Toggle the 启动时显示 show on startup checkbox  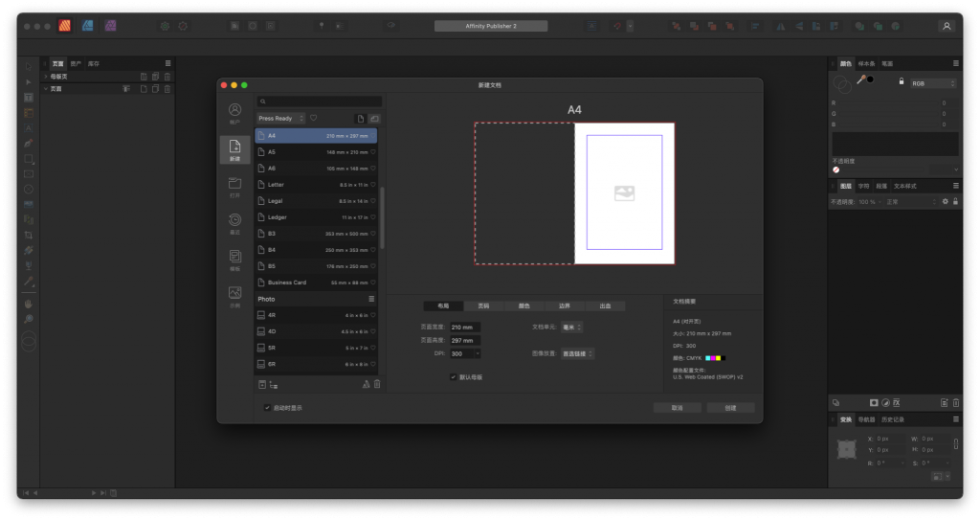(267, 407)
